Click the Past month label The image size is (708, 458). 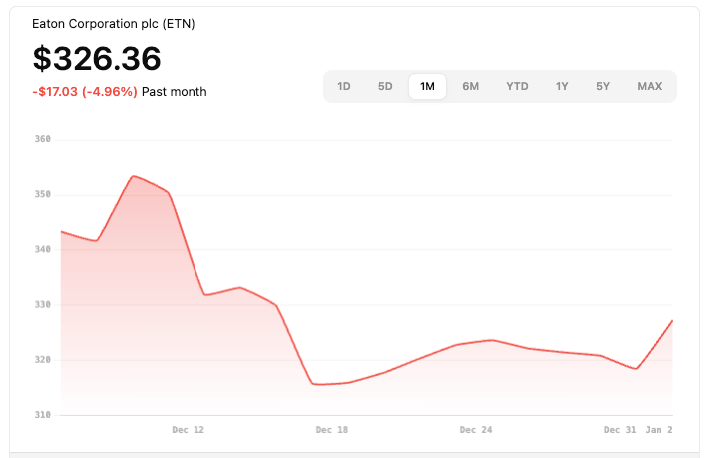pos(174,92)
